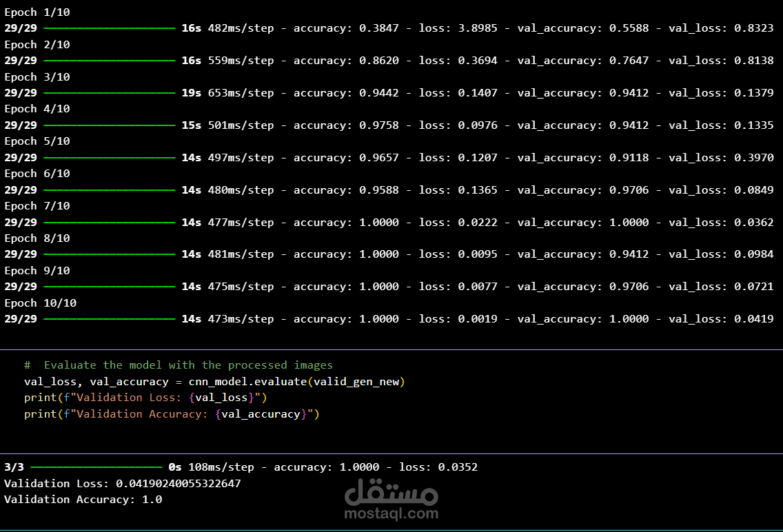Click the 'Epoch 8/10' output line
This screenshot has width=783, height=532.
[x=37, y=238]
